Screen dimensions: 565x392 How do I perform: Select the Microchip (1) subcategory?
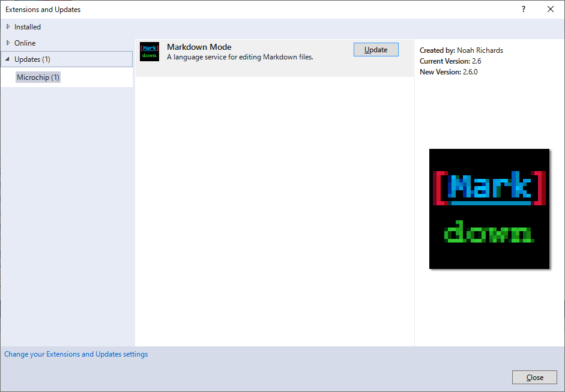pyautogui.click(x=38, y=77)
